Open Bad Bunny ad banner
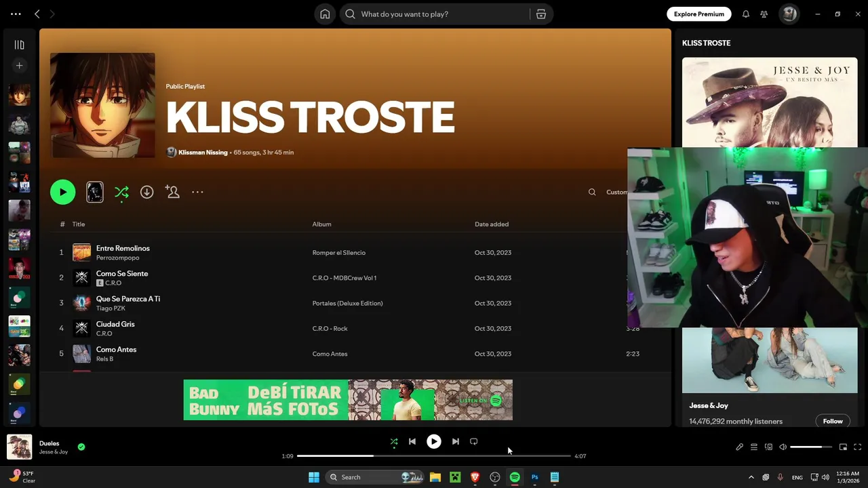The width and height of the screenshot is (868, 488). (x=348, y=400)
